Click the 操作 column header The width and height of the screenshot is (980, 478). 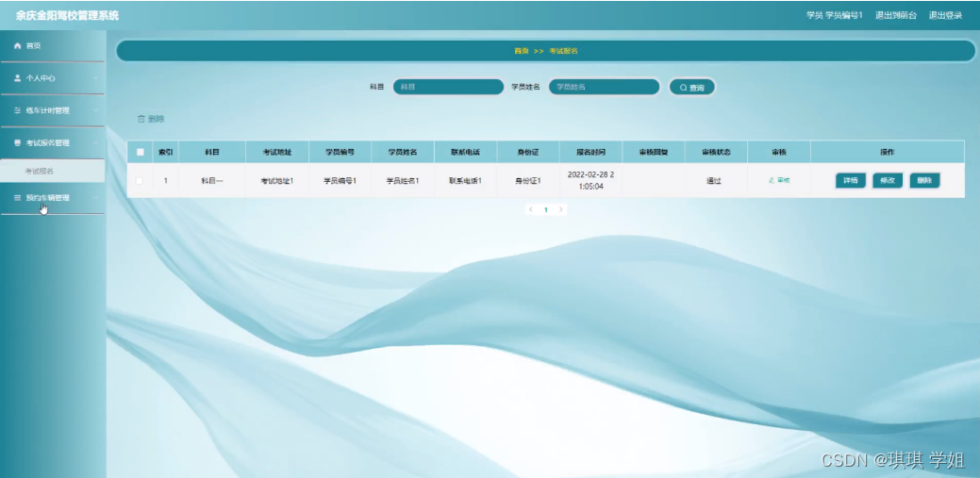[888, 152]
